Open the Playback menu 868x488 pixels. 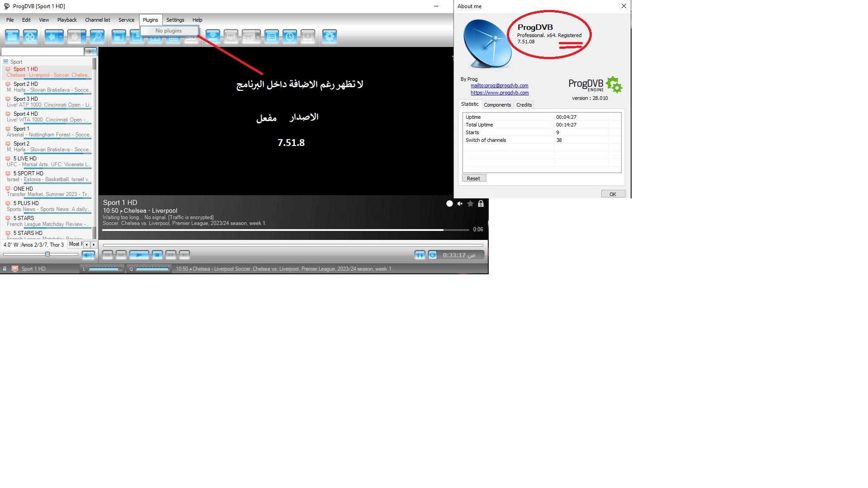[x=67, y=20]
